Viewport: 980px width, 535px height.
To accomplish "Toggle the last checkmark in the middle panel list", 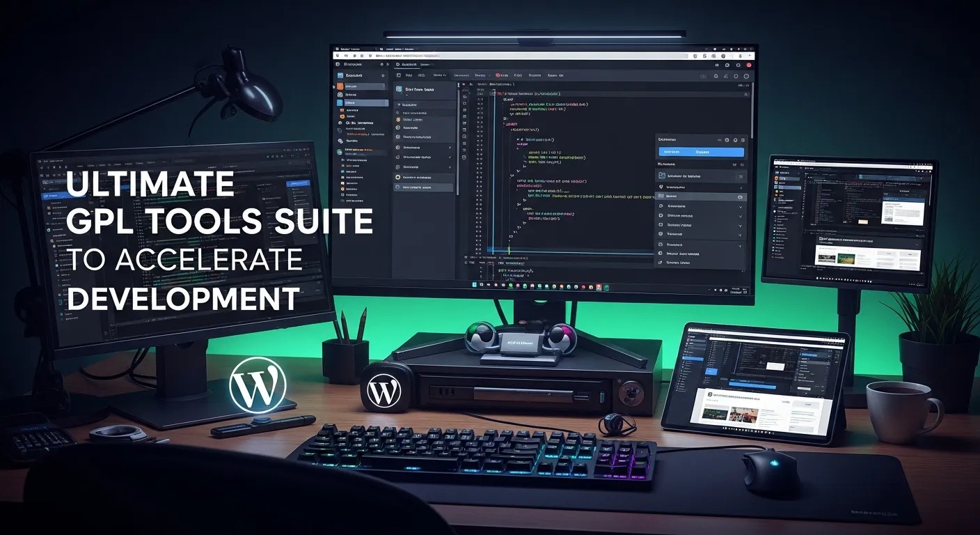I will click(450, 167).
